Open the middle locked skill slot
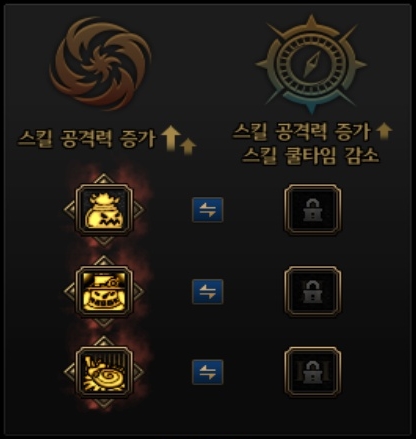The height and width of the screenshot is (439, 416). click(x=313, y=291)
